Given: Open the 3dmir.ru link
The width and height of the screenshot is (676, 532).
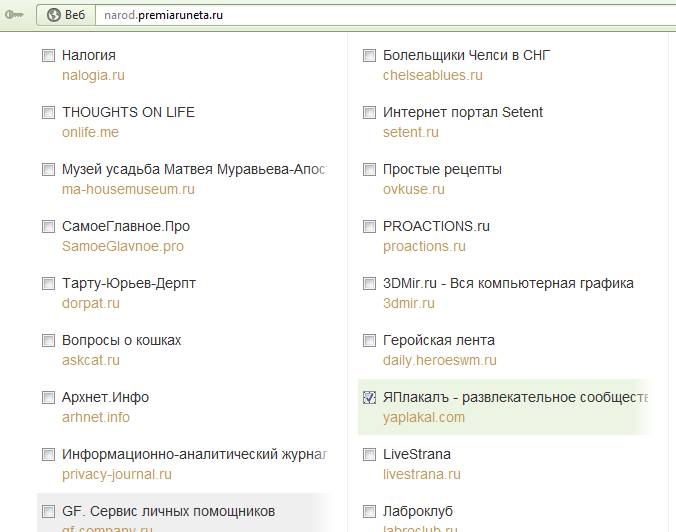Looking at the screenshot, I should (x=409, y=304).
